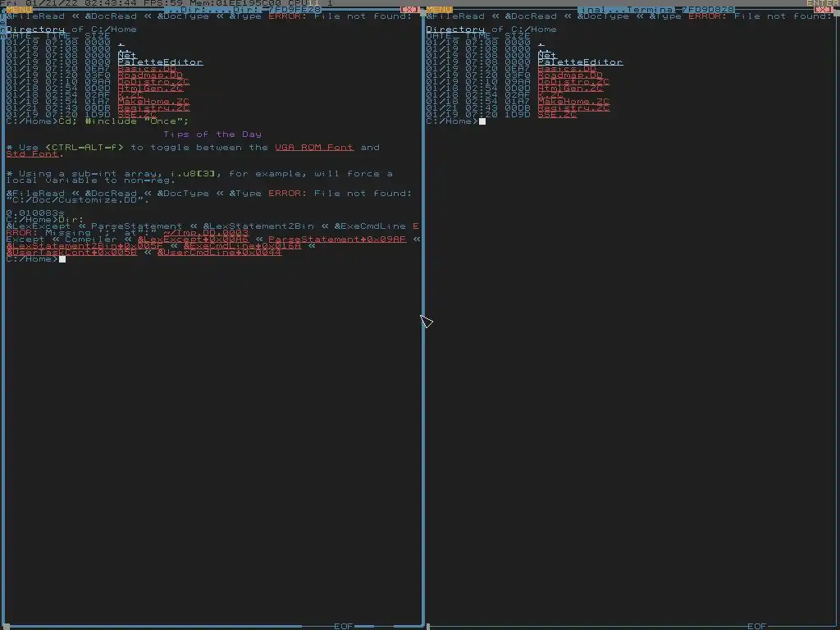The image size is (840, 630).
Task: Open Basics.DD in the left window
Action: (147, 69)
